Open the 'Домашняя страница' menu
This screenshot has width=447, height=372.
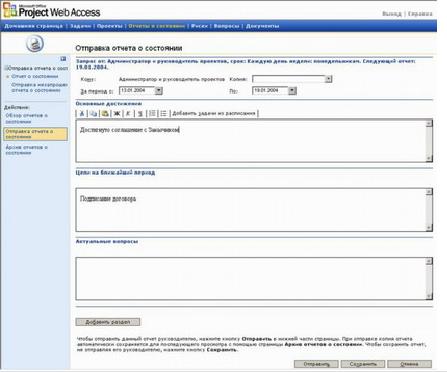[x=33, y=26]
